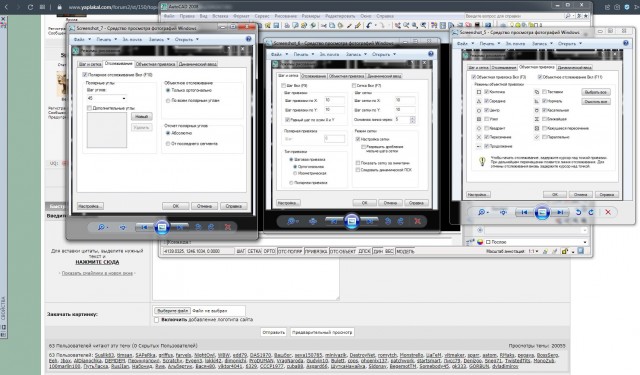
Task: Click actual-size icon in Screenshot_6 viewer
Action: click(x=313, y=221)
